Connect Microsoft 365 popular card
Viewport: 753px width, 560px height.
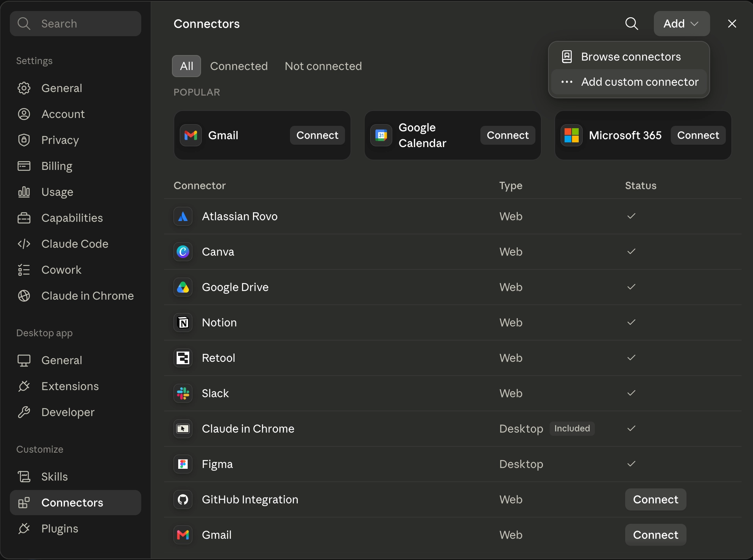pos(698,135)
